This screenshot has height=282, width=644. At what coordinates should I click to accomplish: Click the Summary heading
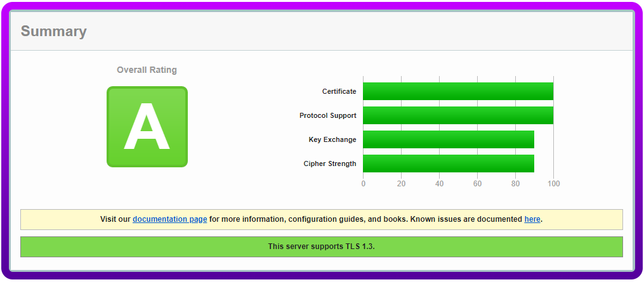53,31
